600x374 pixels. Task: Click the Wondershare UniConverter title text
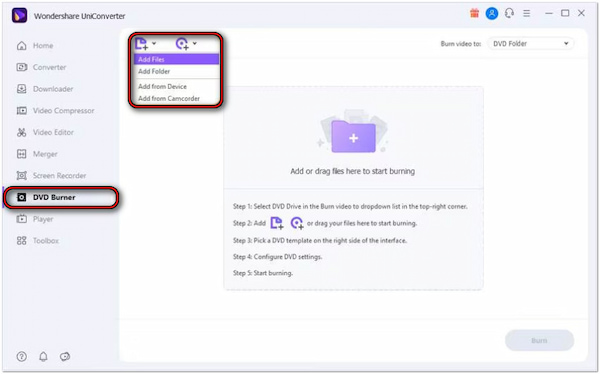pyautogui.click(x=80, y=16)
